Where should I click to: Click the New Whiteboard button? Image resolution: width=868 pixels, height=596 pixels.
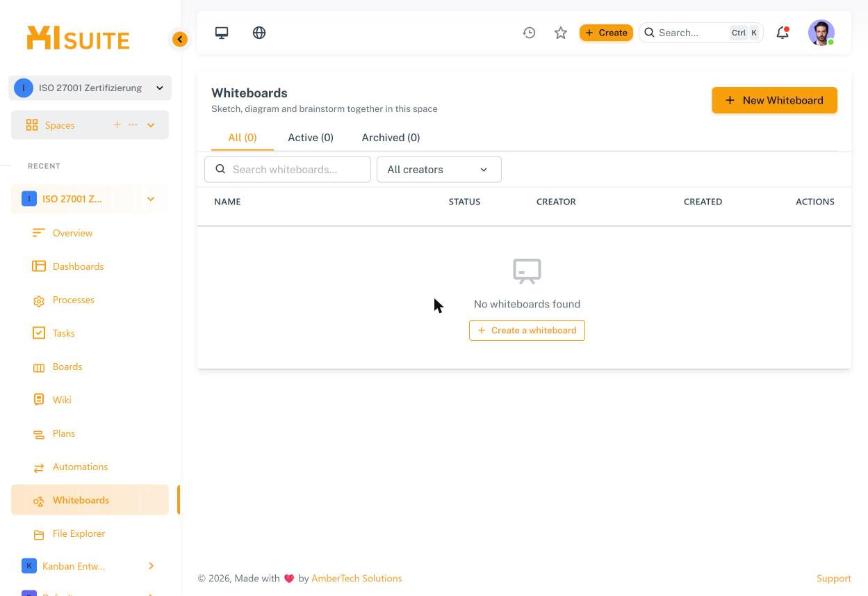point(774,100)
